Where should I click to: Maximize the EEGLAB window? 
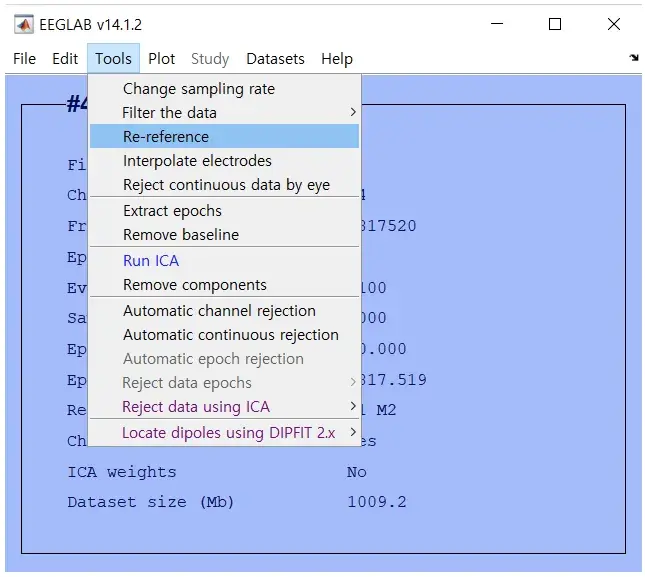[555, 24]
